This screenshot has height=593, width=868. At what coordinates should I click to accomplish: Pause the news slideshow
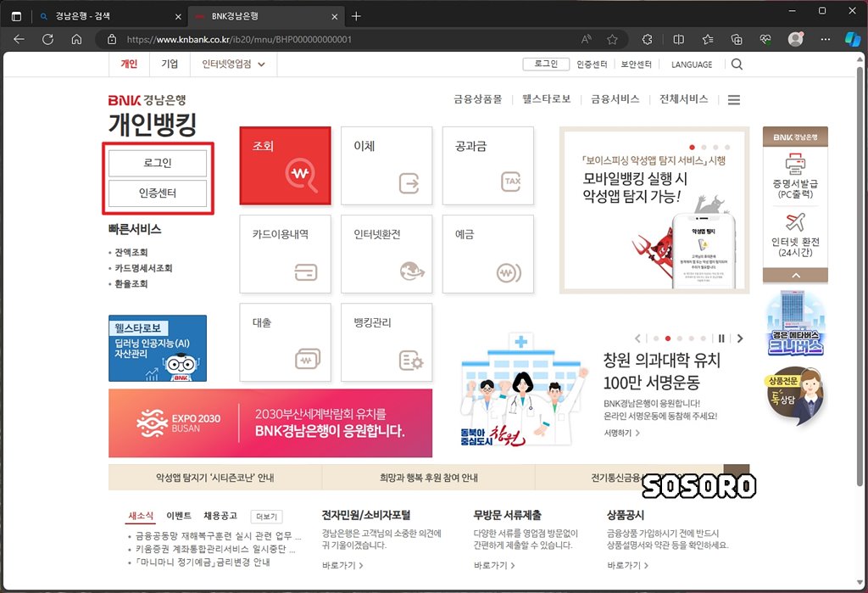(x=721, y=338)
